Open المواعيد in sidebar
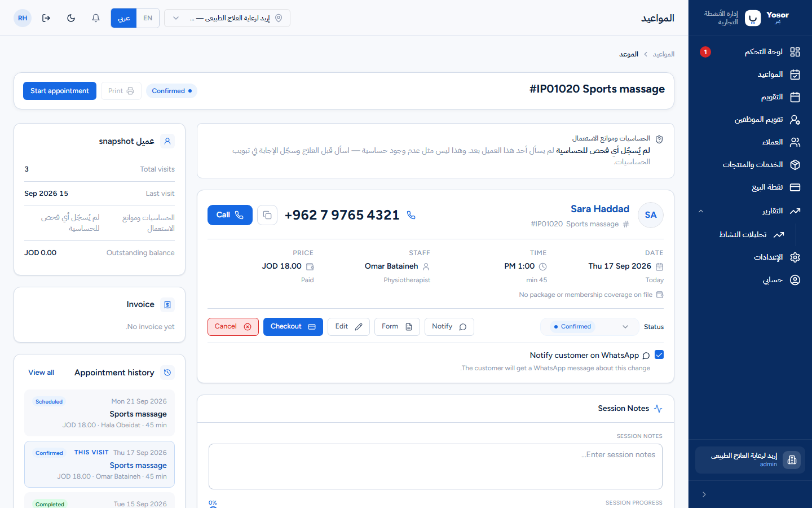 point(750,75)
